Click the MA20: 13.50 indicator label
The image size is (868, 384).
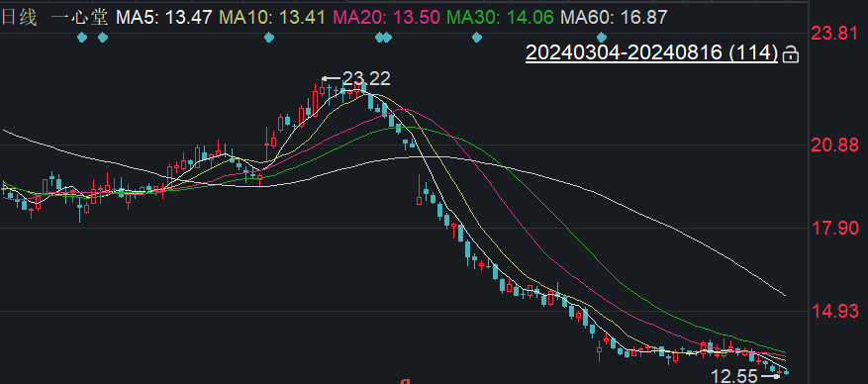point(385,17)
